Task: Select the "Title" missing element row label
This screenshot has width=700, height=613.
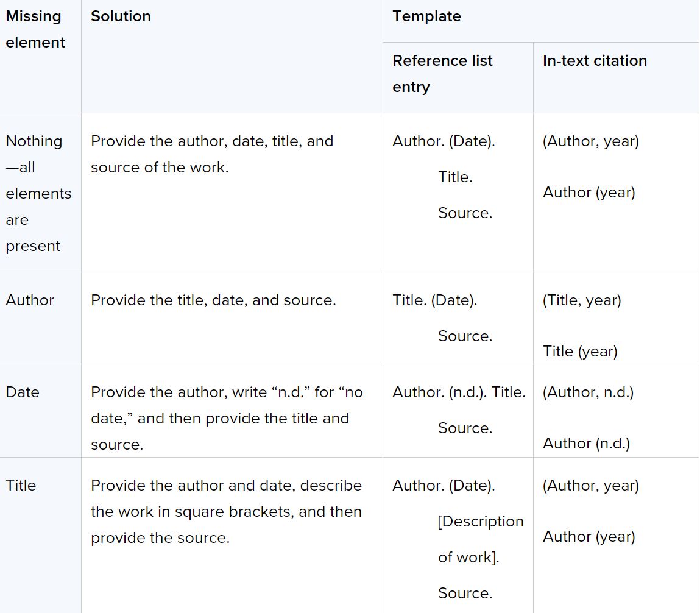Action: click(x=21, y=486)
